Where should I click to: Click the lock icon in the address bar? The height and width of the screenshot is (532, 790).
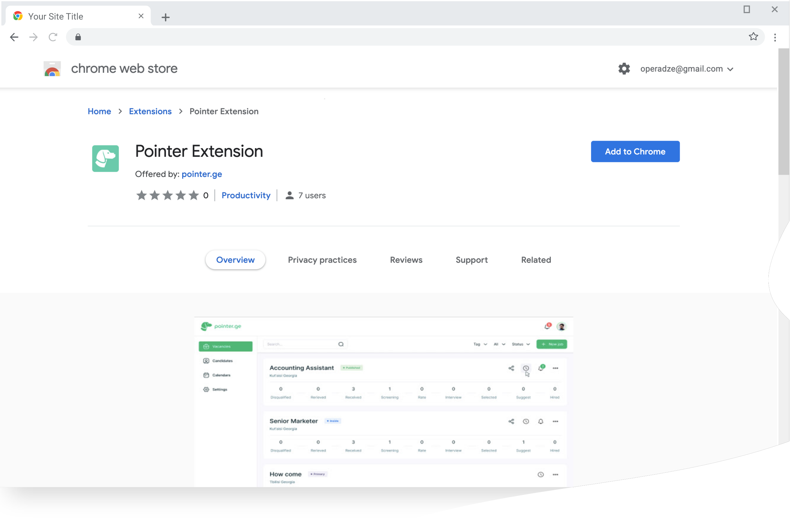pyautogui.click(x=78, y=37)
